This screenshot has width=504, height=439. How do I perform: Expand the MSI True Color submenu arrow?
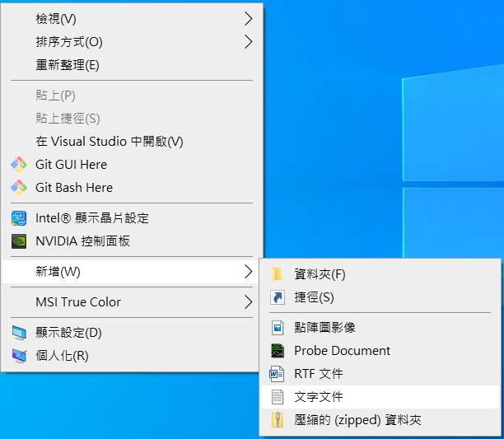pyautogui.click(x=248, y=302)
